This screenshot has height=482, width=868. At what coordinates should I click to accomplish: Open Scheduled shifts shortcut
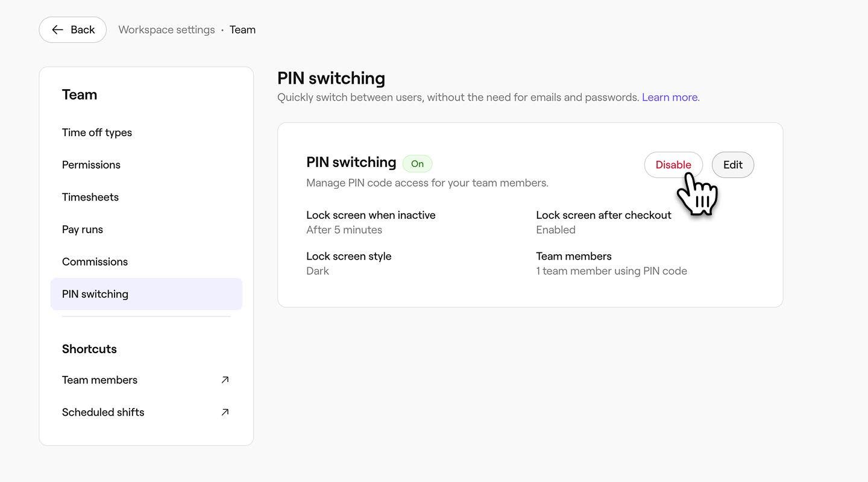(x=103, y=413)
